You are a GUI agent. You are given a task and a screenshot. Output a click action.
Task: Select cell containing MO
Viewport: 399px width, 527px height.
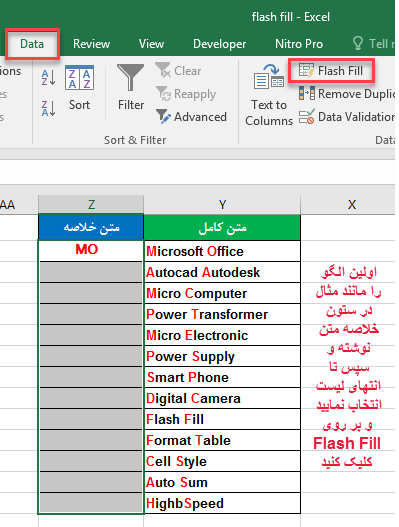click(x=90, y=250)
